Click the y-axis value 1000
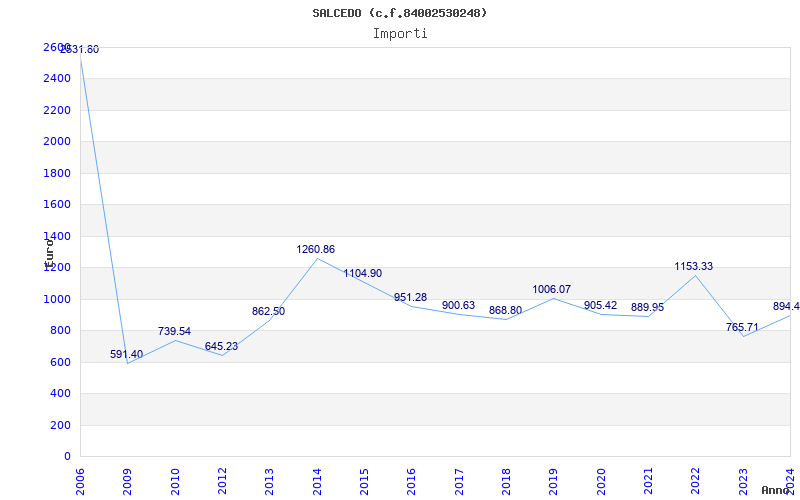This screenshot has height=500, width=800. [57, 299]
